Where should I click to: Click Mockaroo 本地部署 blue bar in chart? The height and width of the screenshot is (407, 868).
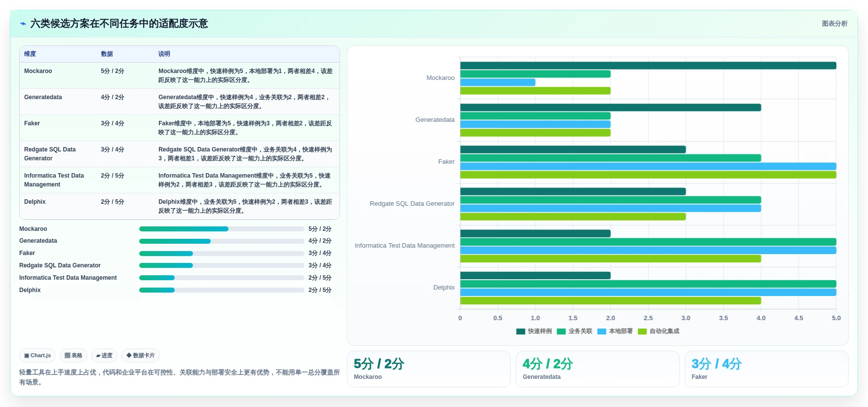[498, 82]
